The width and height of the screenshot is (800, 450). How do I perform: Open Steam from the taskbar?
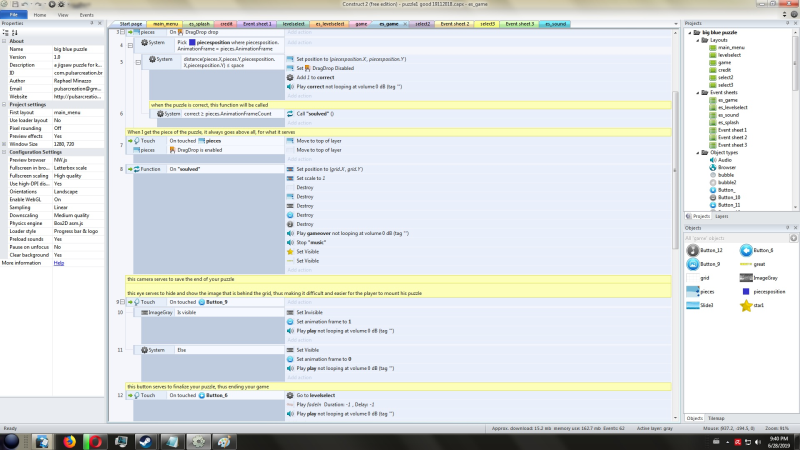pyautogui.click(x=146, y=441)
